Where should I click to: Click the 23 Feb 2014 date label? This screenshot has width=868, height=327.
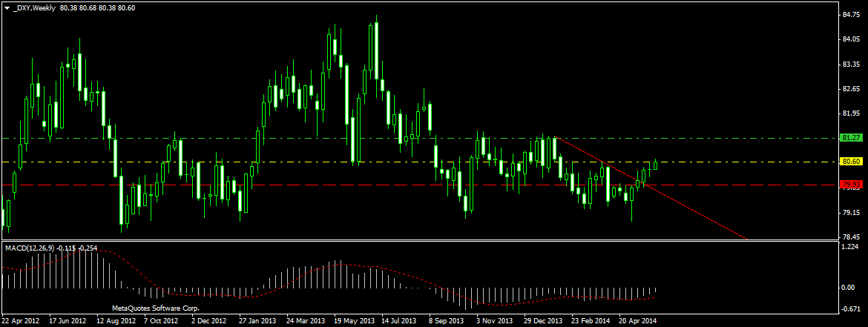coord(590,320)
